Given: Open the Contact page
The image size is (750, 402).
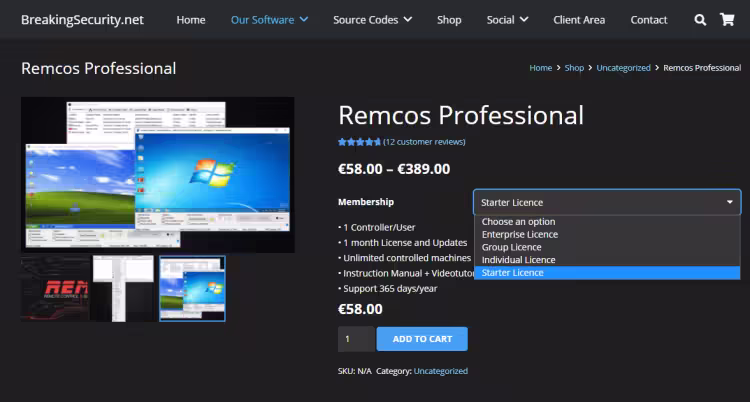Looking at the screenshot, I should point(649,20).
